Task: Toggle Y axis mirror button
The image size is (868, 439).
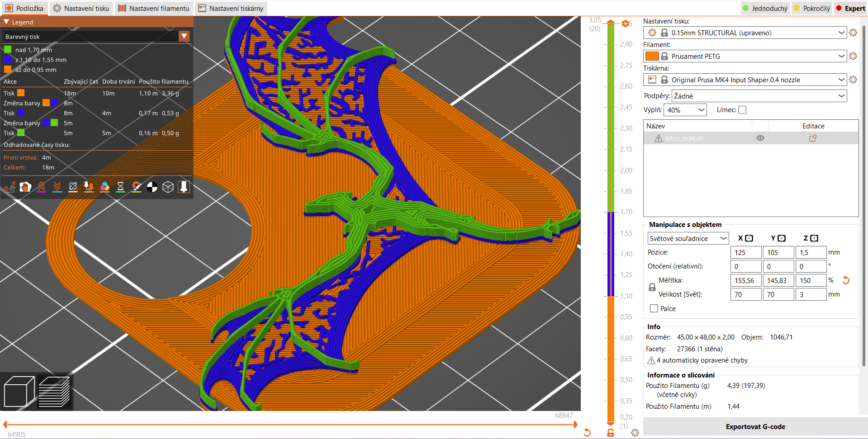Action: click(782, 238)
